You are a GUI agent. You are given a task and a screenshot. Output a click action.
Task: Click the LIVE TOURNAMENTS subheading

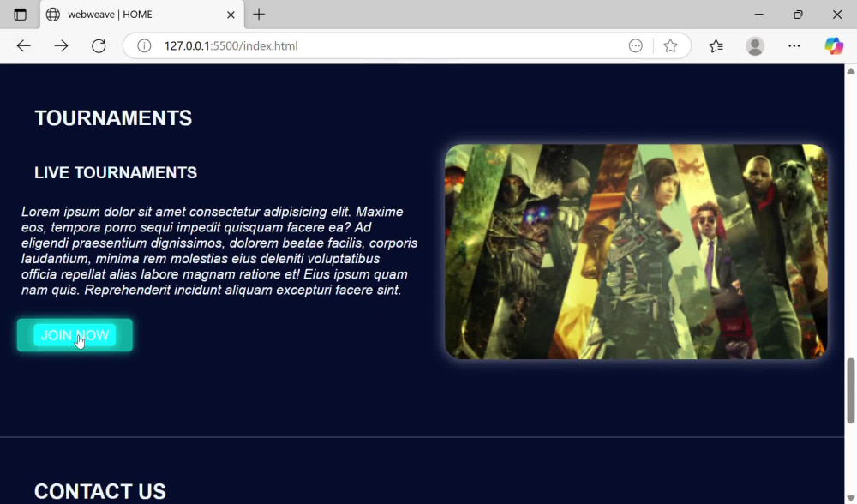116,173
